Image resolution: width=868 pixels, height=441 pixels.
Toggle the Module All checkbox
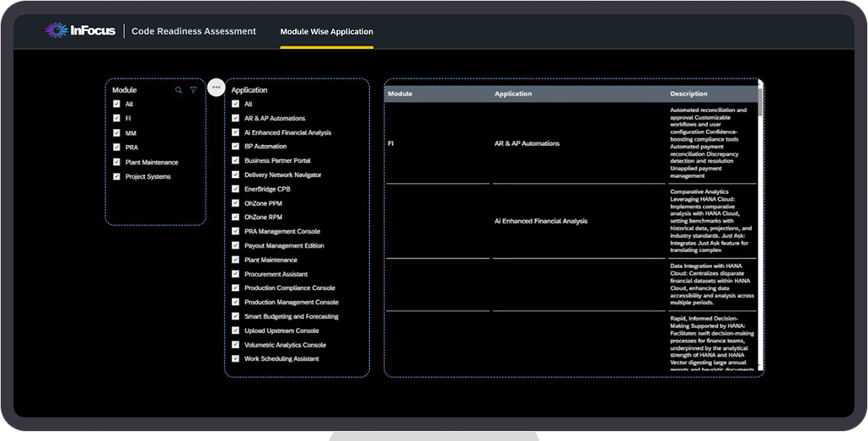[x=116, y=104]
